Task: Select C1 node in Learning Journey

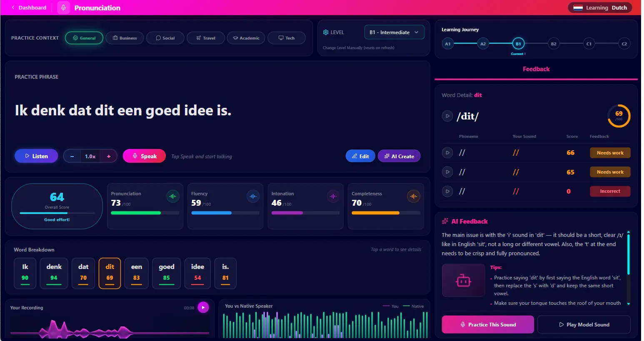Action: pyautogui.click(x=589, y=44)
